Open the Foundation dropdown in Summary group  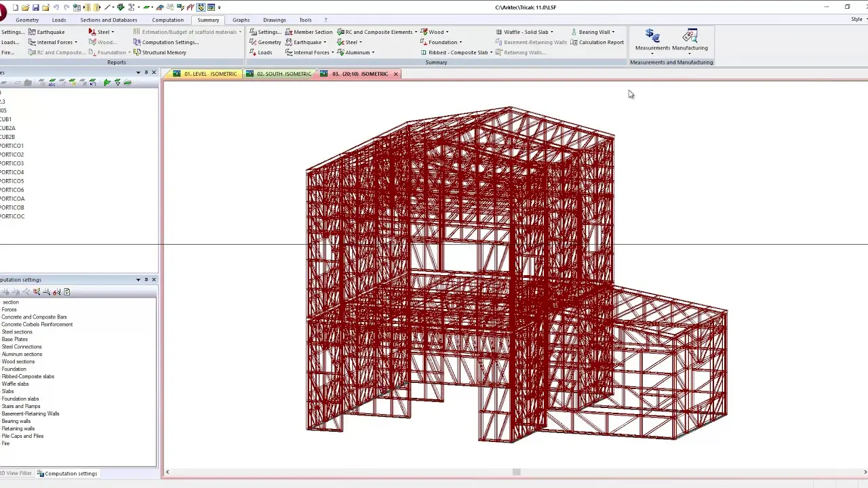pos(441,42)
